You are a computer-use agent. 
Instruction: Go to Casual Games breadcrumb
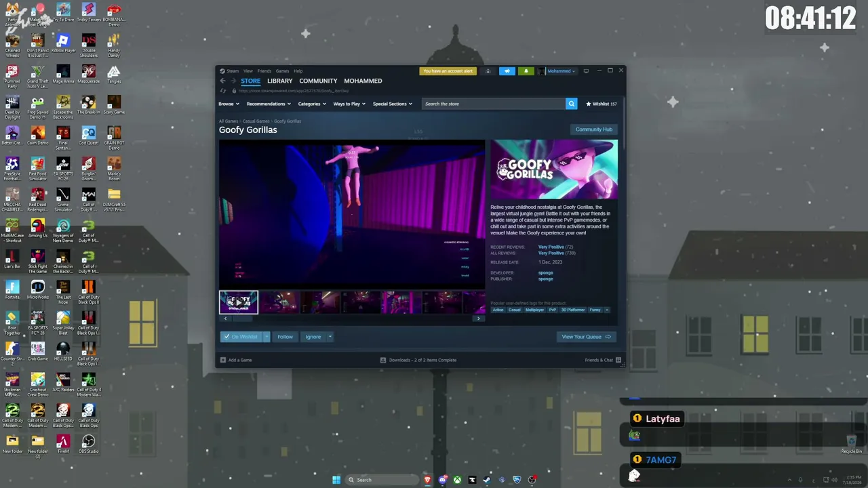click(256, 121)
